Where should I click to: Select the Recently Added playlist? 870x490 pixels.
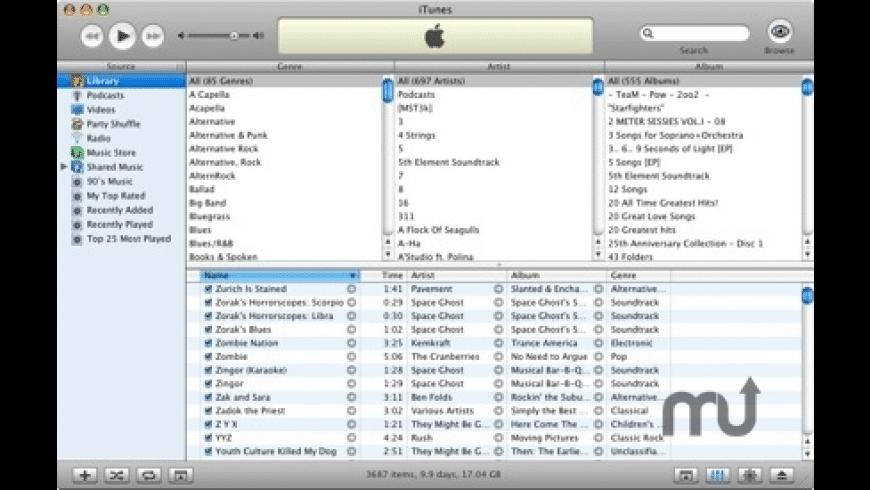pyautogui.click(x=122, y=210)
